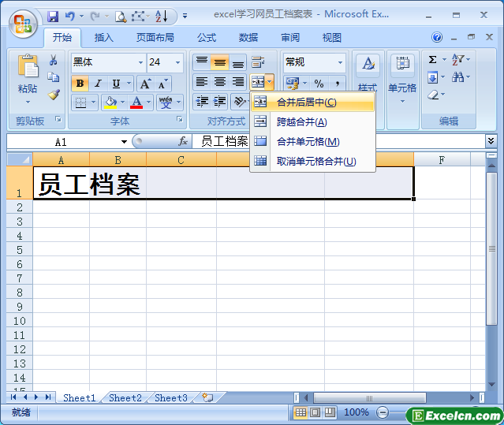Open the font name dropdown 黑体
The width and height of the screenshot is (504, 425).
point(140,62)
